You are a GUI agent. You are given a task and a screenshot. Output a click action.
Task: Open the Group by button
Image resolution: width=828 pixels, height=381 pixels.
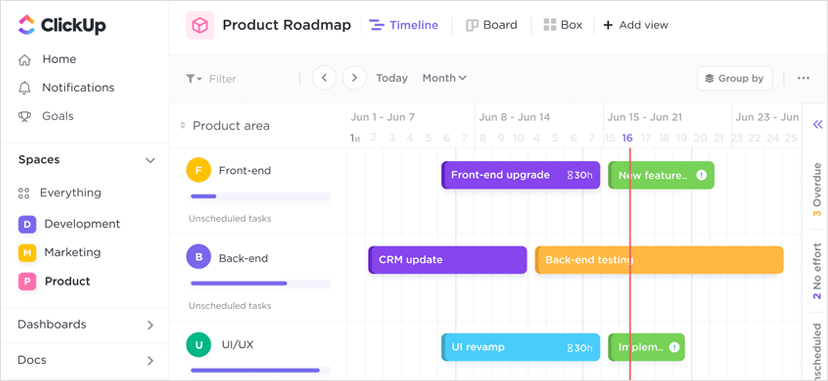735,79
